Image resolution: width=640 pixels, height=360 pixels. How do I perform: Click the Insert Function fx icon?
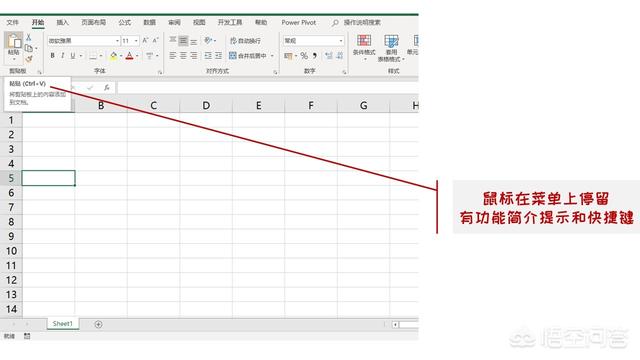click(x=107, y=87)
